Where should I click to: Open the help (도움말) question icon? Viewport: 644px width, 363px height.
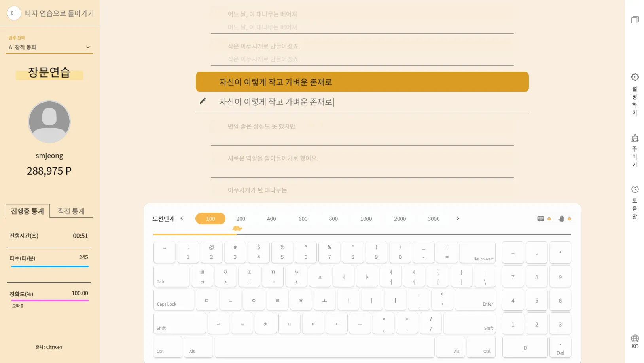pos(635,189)
